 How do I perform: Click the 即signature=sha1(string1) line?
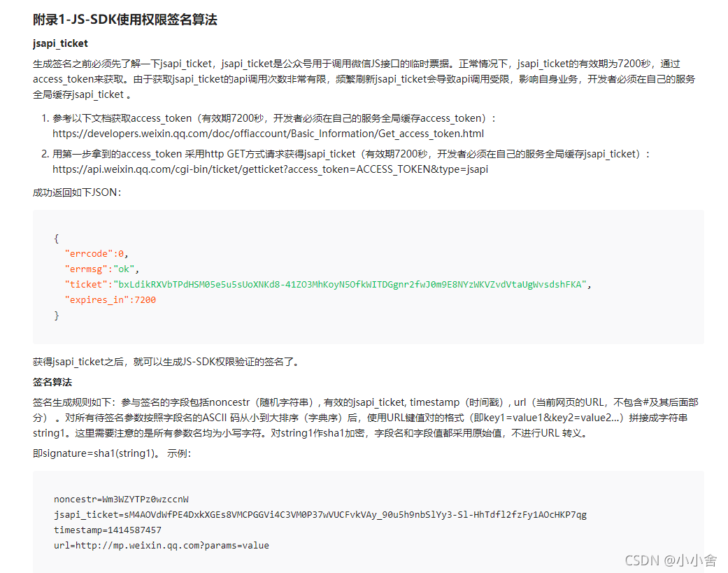(112, 453)
